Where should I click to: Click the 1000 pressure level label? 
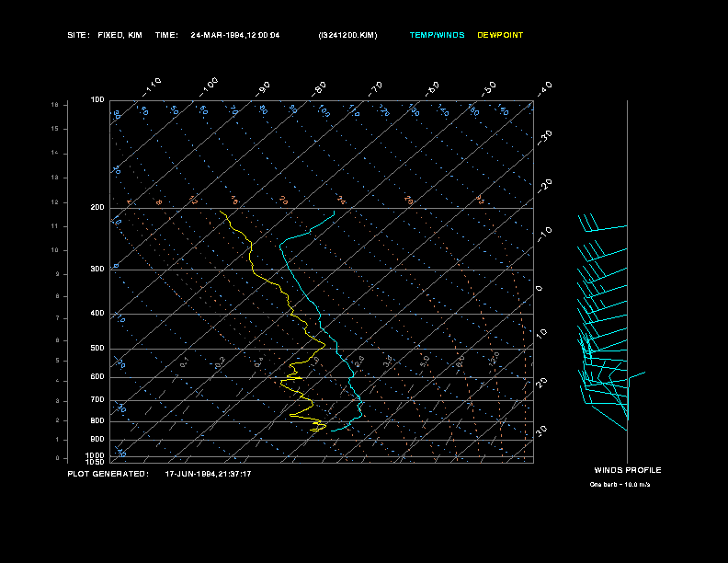(x=96, y=455)
